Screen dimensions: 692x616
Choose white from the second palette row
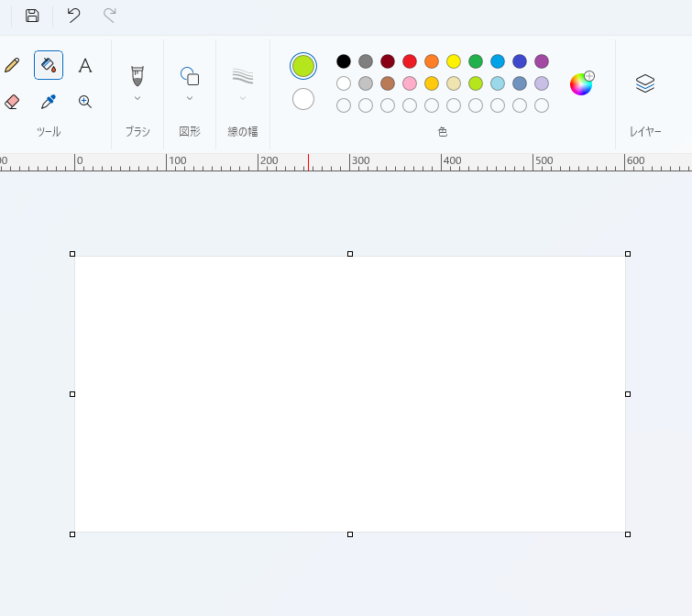coord(344,83)
